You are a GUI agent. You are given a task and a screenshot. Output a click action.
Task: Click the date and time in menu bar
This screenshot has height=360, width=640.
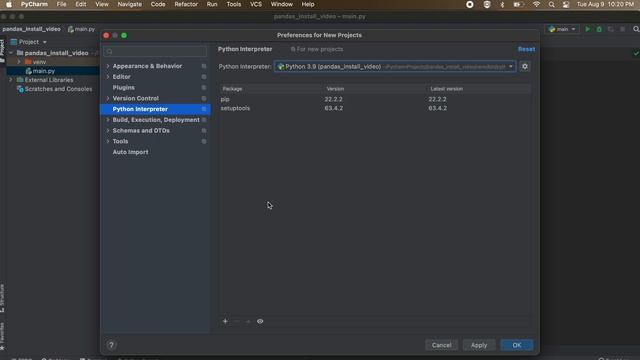coord(605,4)
